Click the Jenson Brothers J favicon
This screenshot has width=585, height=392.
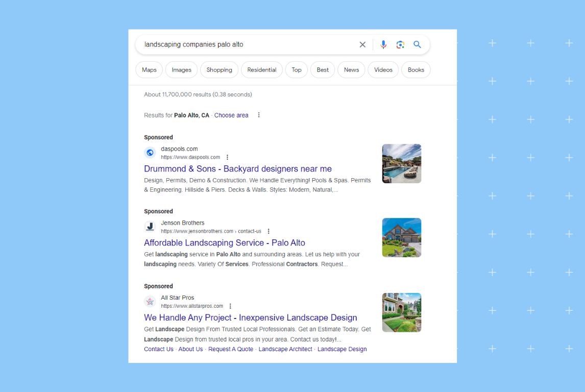pos(150,227)
